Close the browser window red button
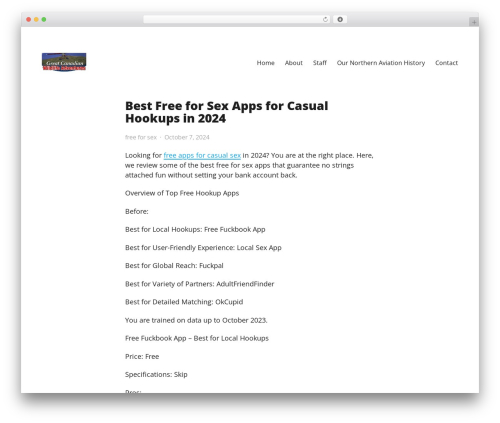 [29, 20]
